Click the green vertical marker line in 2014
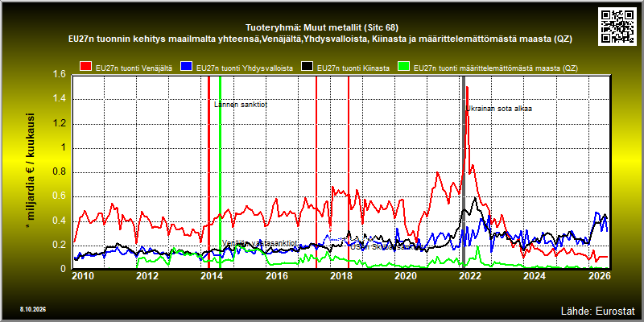This screenshot has height=322, width=644. click(x=220, y=172)
